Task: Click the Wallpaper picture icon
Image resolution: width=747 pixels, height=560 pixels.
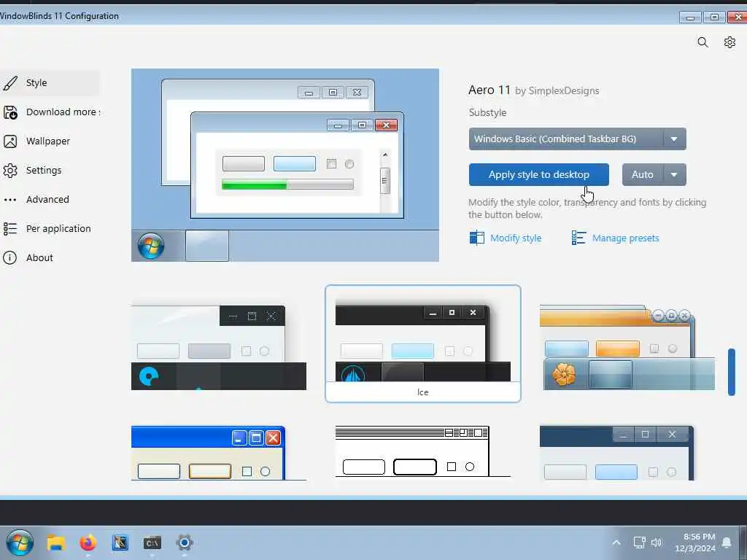Action: click(x=10, y=141)
